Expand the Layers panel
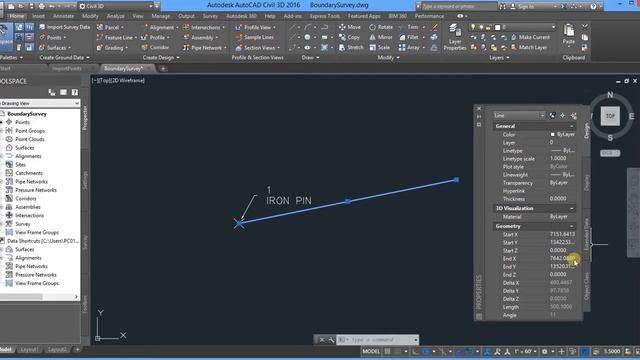This screenshot has height=360, width=640. (x=499, y=58)
